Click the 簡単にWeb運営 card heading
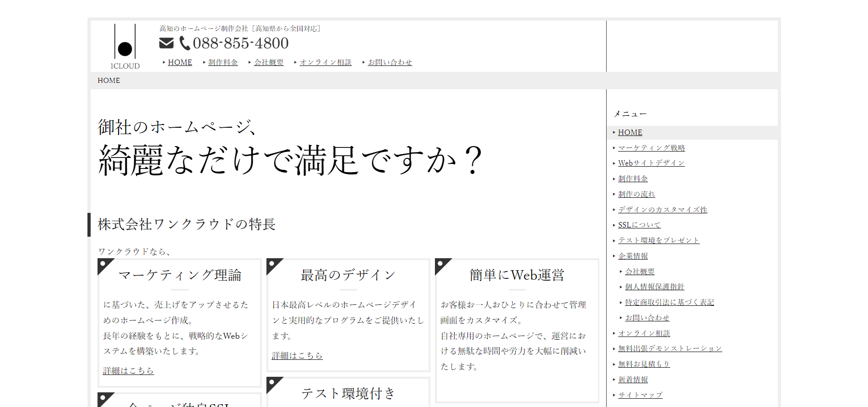This screenshot has height=407, width=868. 517,275
